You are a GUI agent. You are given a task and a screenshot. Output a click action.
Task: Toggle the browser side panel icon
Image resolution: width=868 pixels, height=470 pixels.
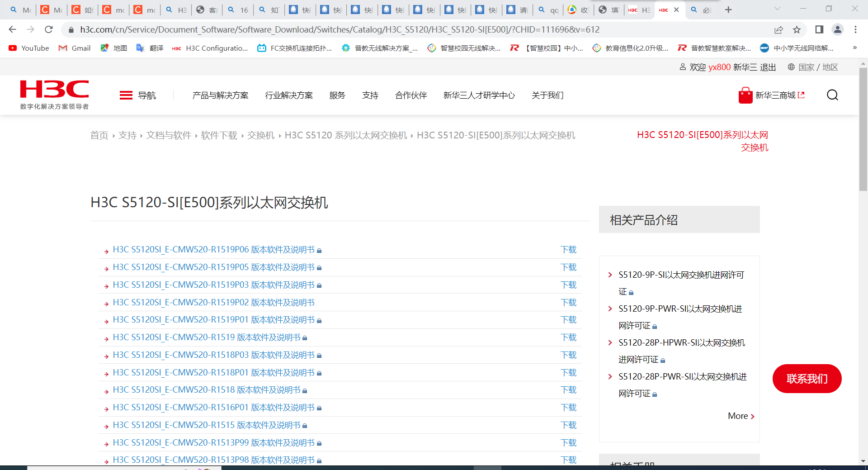pos(819,29)
